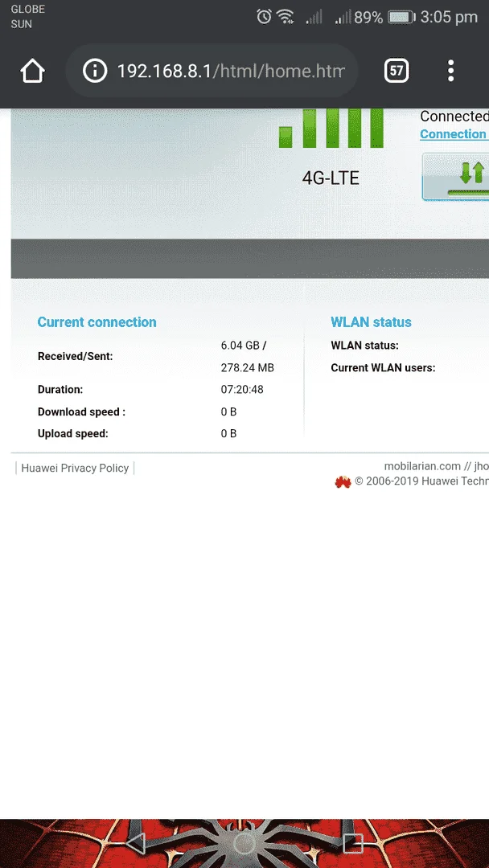Image resolution: width=489 pixels, height=868 pixels.
Task: Tap the Android home circle button
Action: point(244,843)
